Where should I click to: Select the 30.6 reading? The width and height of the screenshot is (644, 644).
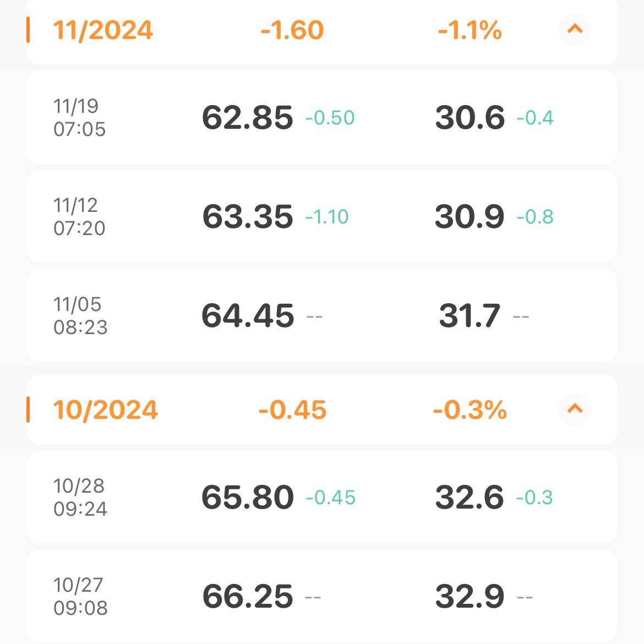[x=470, y=117]
